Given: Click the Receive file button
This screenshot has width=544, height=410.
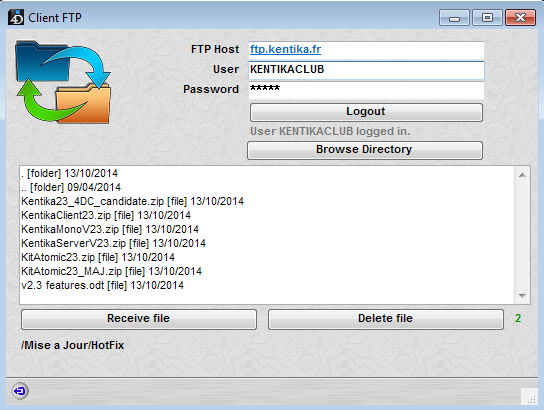Looking at the screenshot, I should pyautogui.click(x=139, y=319).
